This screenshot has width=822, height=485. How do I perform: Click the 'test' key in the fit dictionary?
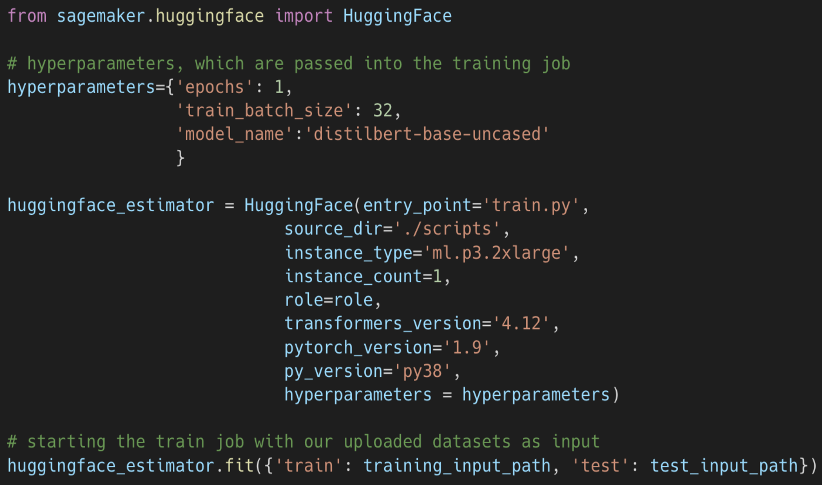600,466
